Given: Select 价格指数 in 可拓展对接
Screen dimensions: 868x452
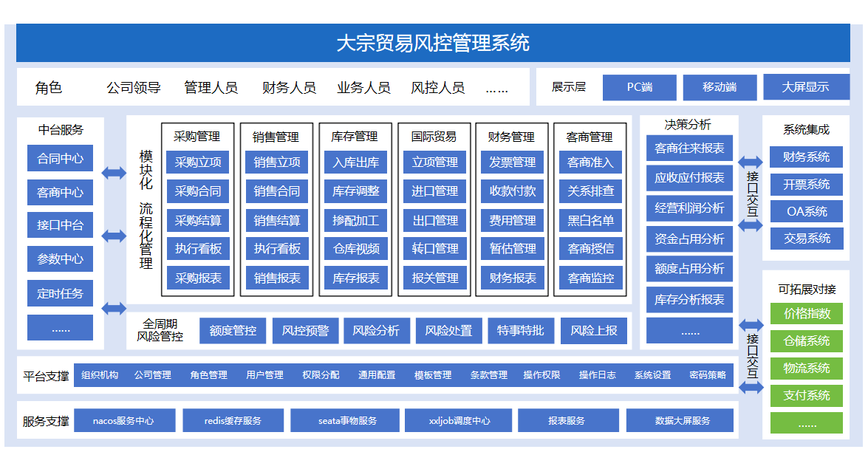Looking at the screenshot, I should click(x=807, y=313).
